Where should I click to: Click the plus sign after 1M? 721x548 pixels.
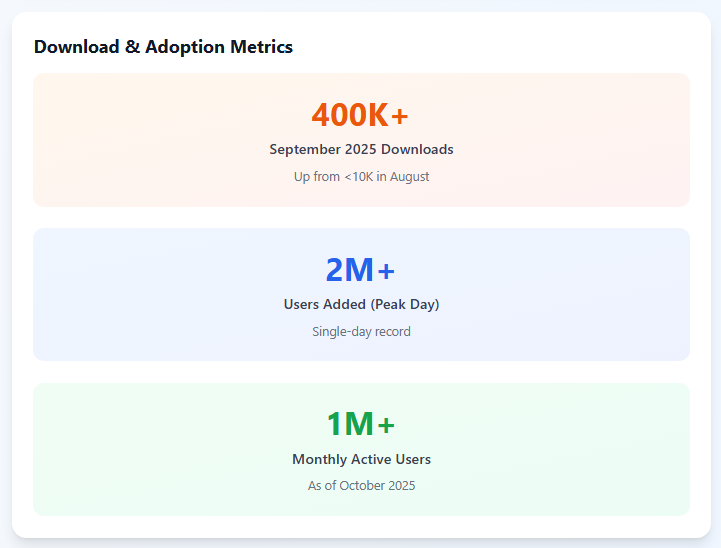[386, 427]
